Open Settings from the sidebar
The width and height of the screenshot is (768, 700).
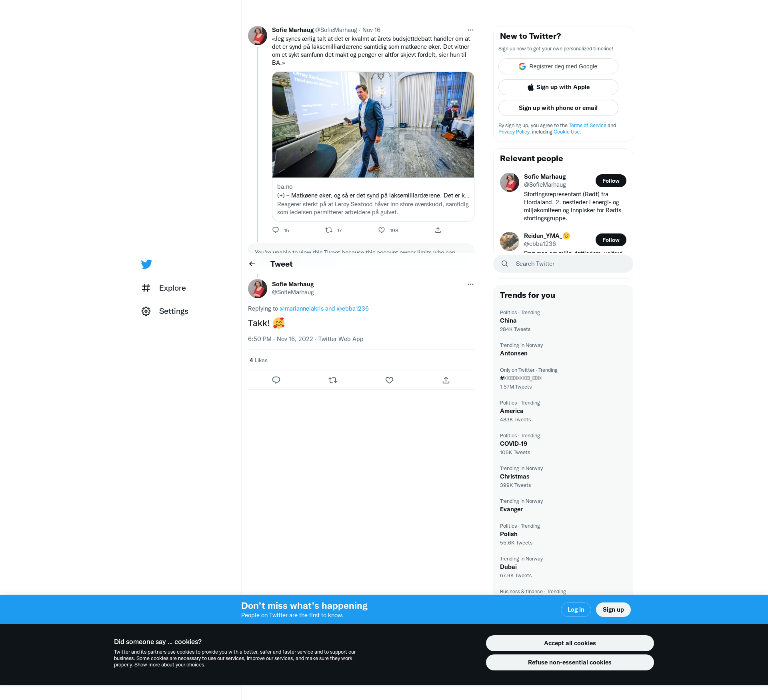point(165,311)
